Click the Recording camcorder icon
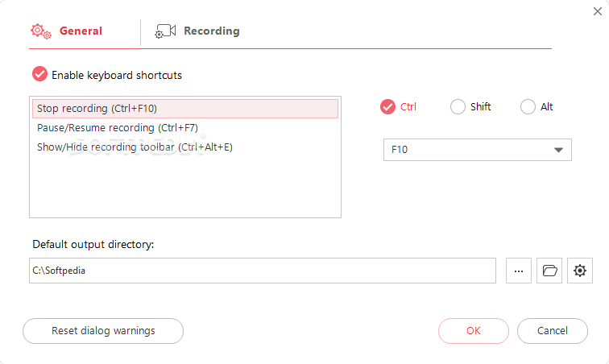 click(165, 31)
